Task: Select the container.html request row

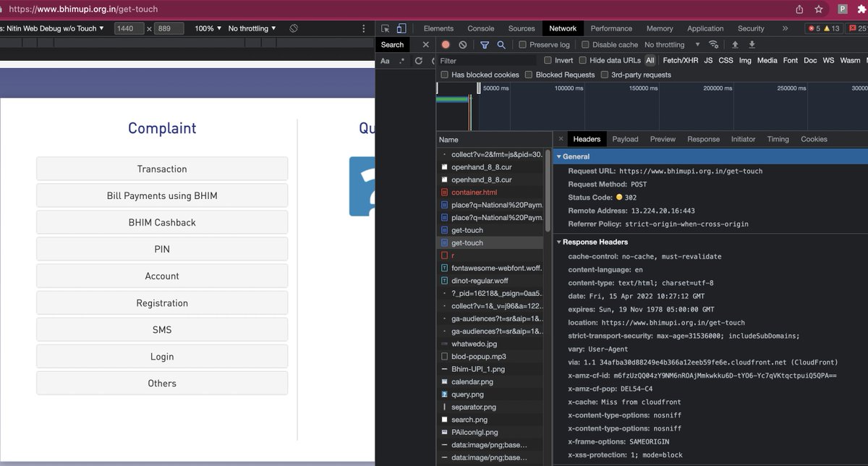Action: 490,192
